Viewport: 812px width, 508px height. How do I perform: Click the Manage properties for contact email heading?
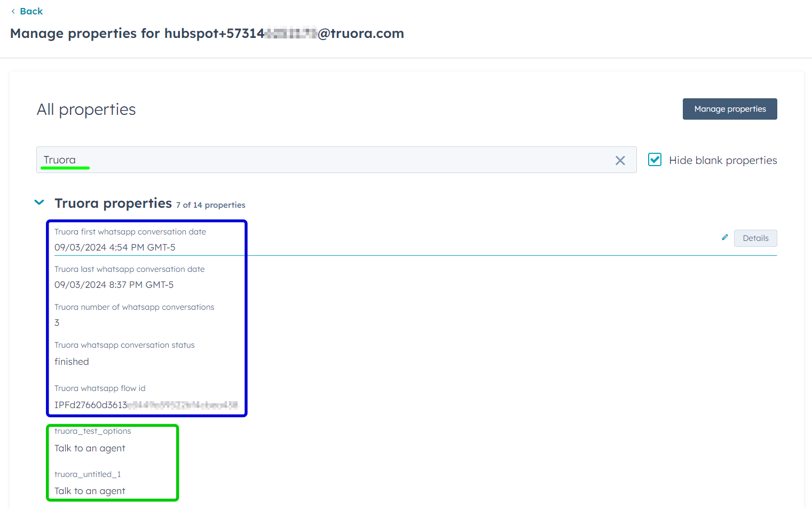tap(207, 33)
